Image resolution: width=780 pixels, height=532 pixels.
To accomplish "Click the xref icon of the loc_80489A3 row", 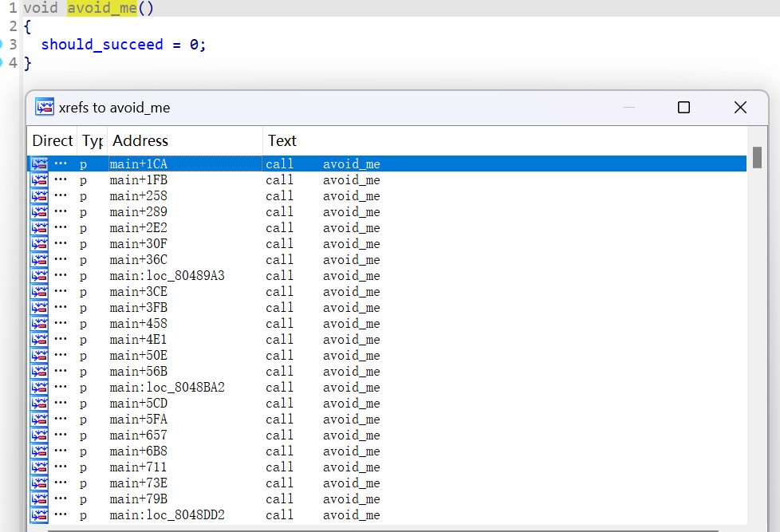I will point(39,275).
